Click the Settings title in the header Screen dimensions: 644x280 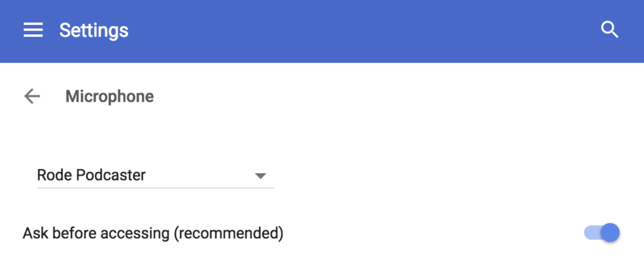point(94,30)
